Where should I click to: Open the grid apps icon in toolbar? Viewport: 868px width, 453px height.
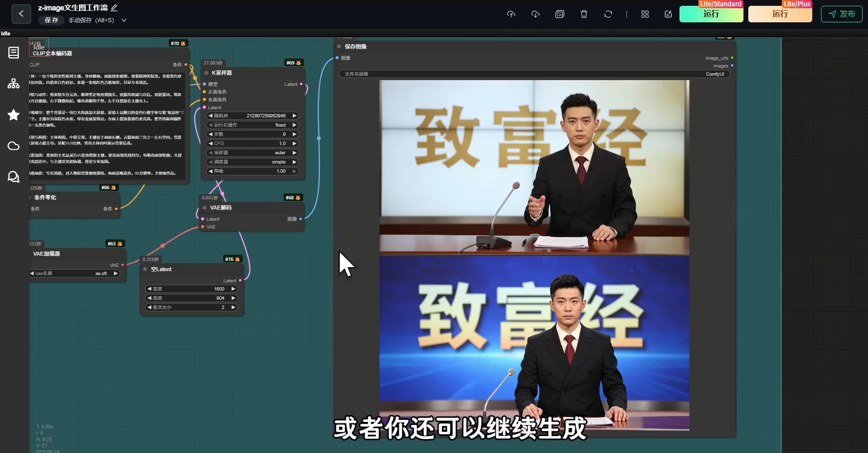[x=645, y=14]
